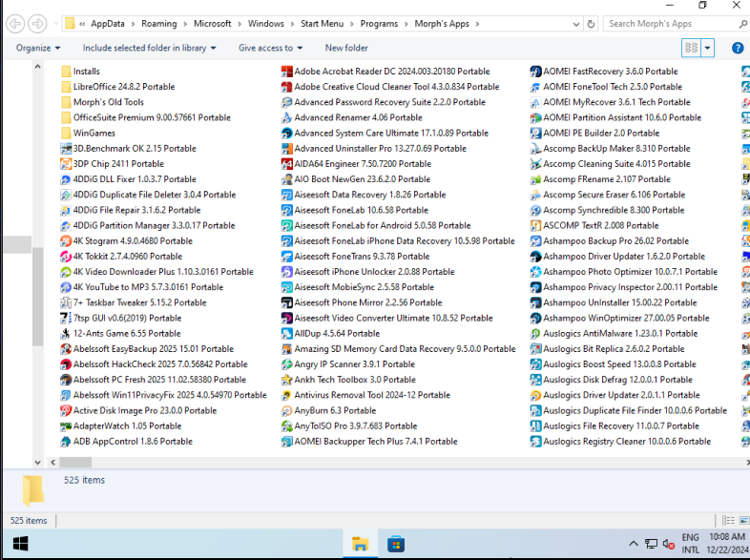This screenshot has width=750, height=560.
Task: Select ASCOMP TextR 2.008 icon
Action: (535, 226)
